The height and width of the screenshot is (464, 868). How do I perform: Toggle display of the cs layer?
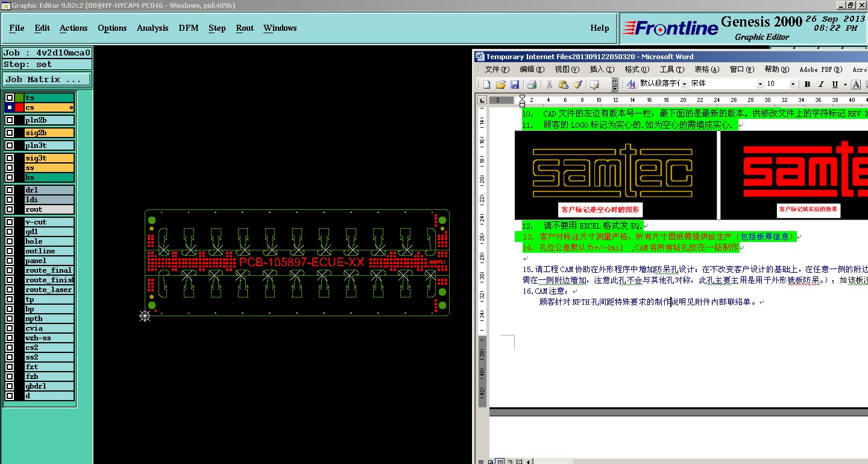(x=10, y=107)
